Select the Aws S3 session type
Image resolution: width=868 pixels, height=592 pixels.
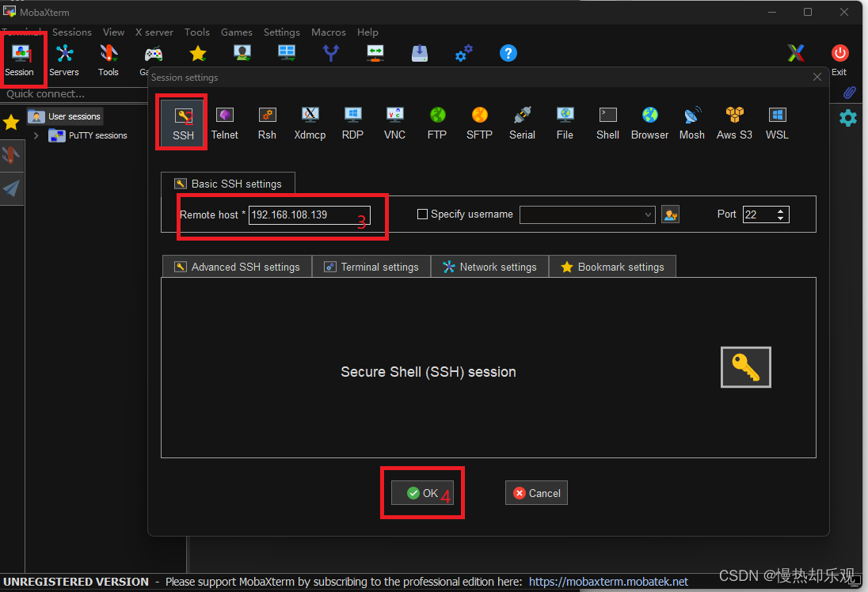pyautogui.click(x=735, y=123)
